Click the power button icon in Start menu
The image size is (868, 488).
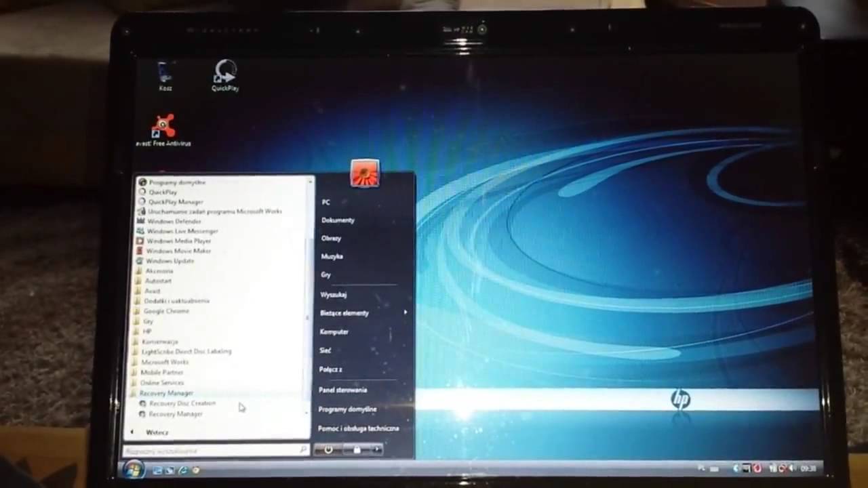(328, 449)
